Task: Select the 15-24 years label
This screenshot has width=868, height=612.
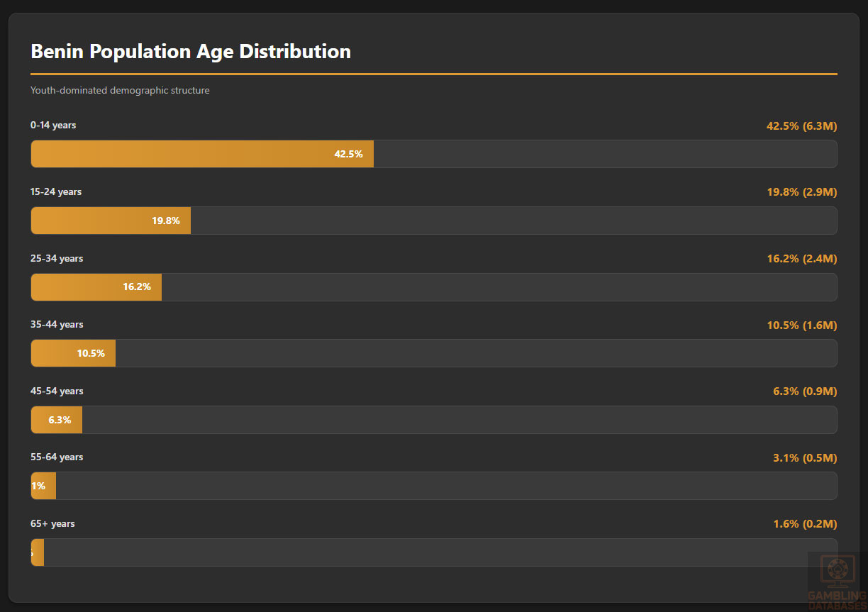Action: [x=56, y=192]
